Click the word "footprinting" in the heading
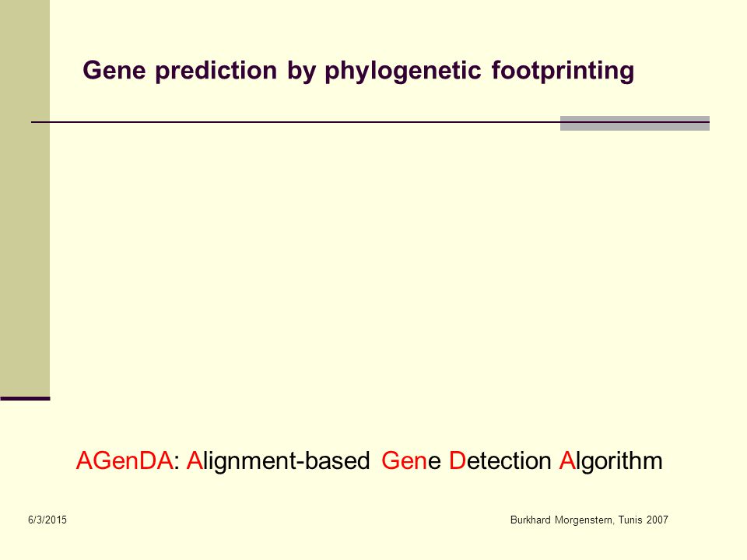This screenshot has height=560, width=747. pyautogui.click(x=563, y=70)
